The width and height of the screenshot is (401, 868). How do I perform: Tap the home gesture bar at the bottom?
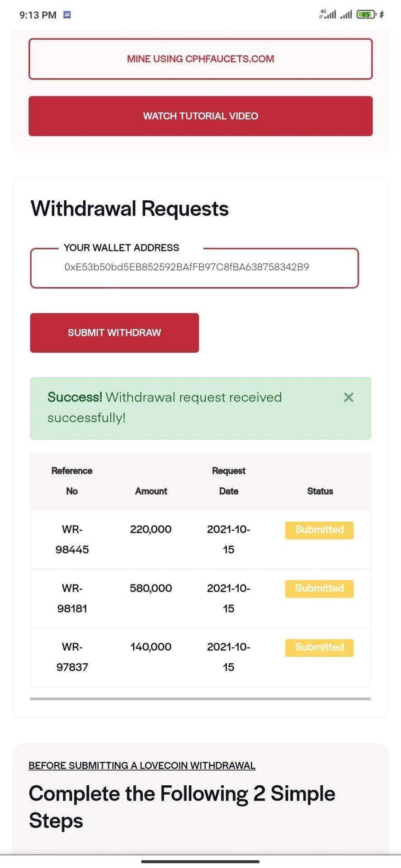200,861
